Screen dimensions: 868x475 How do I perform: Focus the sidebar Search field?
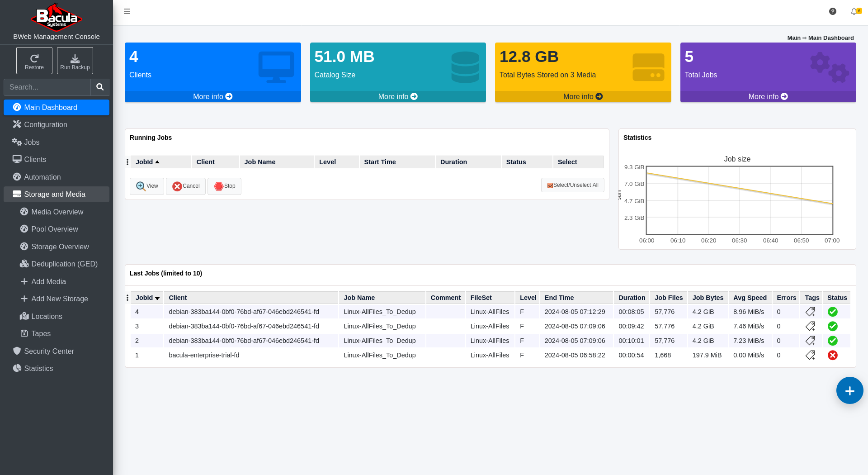click(47, 87)
